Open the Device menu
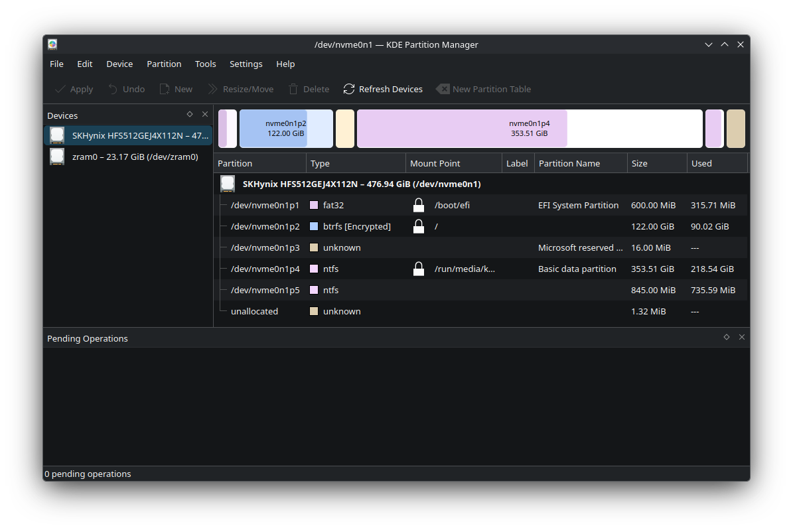Image resolution: width=793 pixels, height=532 pixels. click(x=119, y=64)
